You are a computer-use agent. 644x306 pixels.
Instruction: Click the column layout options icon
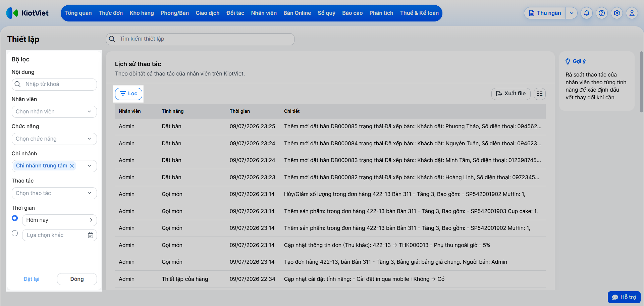(x=540, y=94)
